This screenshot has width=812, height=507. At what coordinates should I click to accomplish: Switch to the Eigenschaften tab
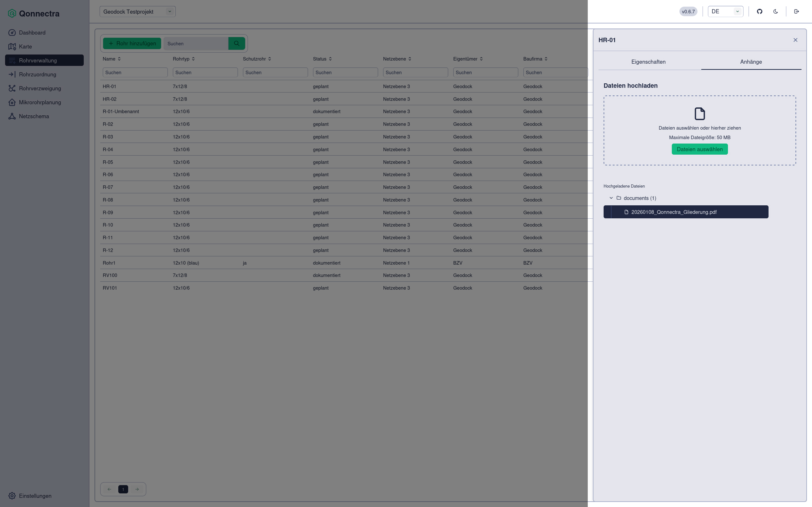pos(648,62)
